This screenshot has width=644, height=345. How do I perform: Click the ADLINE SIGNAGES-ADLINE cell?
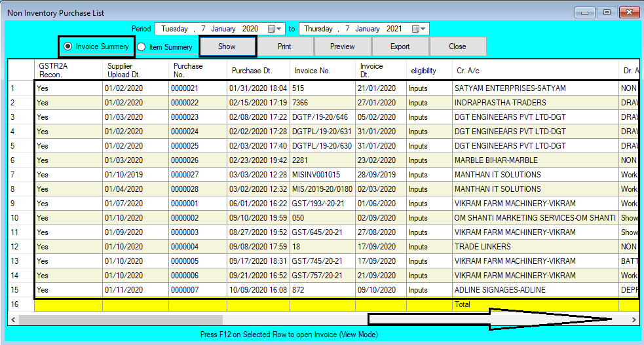535,289
